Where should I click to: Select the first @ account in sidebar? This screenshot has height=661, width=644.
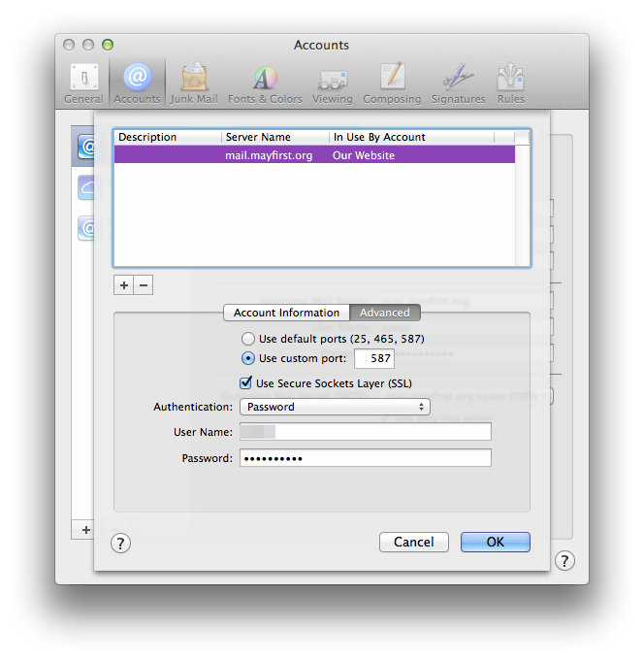(86, 148)
